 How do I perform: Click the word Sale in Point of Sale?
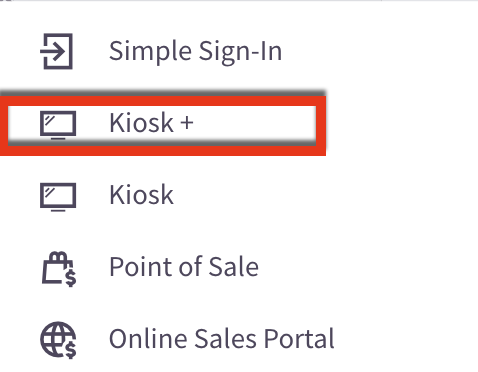click(x=233, y=267)
